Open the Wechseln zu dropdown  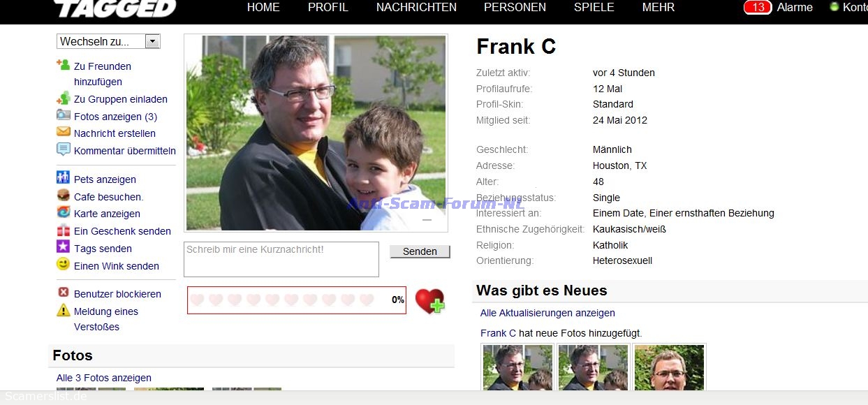(x=108, y=41)
